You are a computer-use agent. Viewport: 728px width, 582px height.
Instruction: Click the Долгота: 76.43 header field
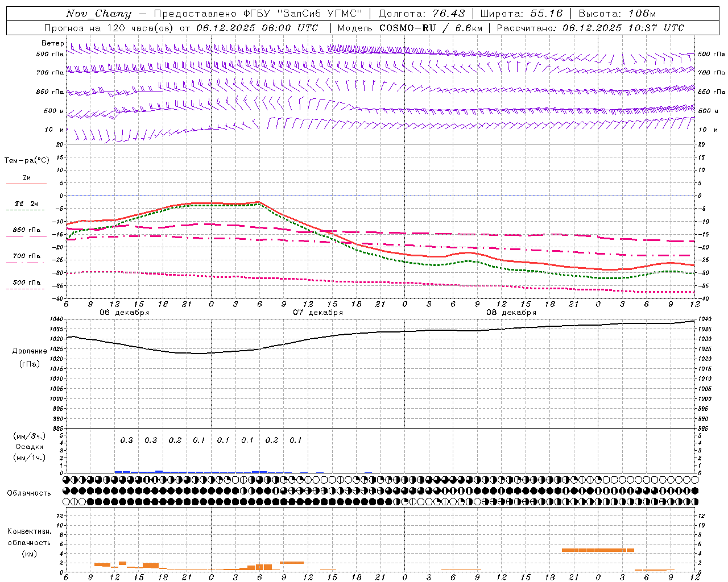(421, 14)
